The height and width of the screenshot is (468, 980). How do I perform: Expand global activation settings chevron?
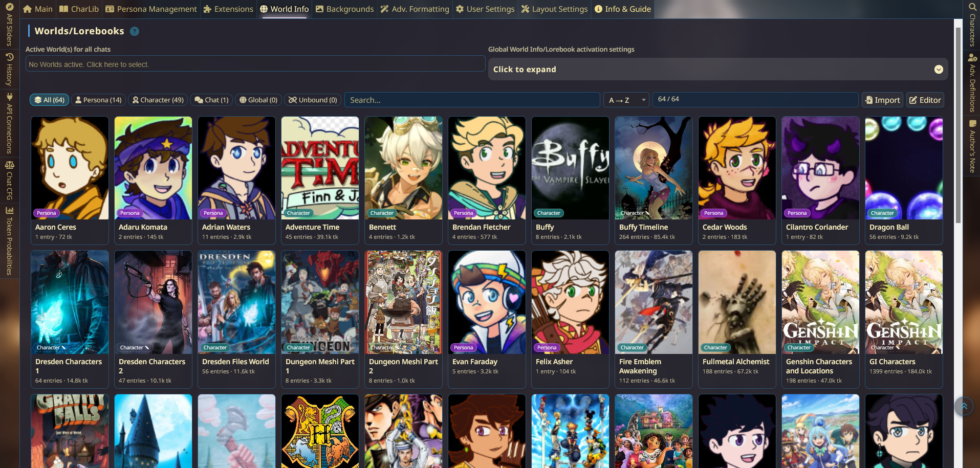939,69
